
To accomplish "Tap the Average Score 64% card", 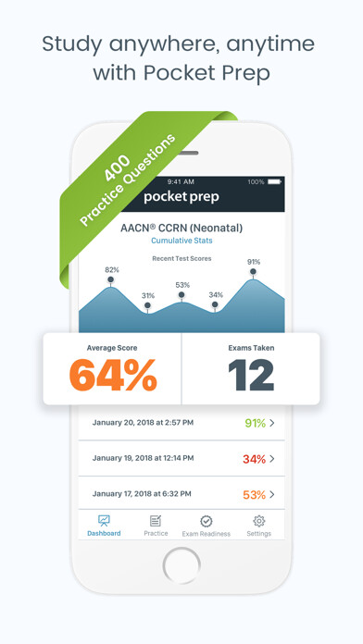I will click(x=112, y=369).
